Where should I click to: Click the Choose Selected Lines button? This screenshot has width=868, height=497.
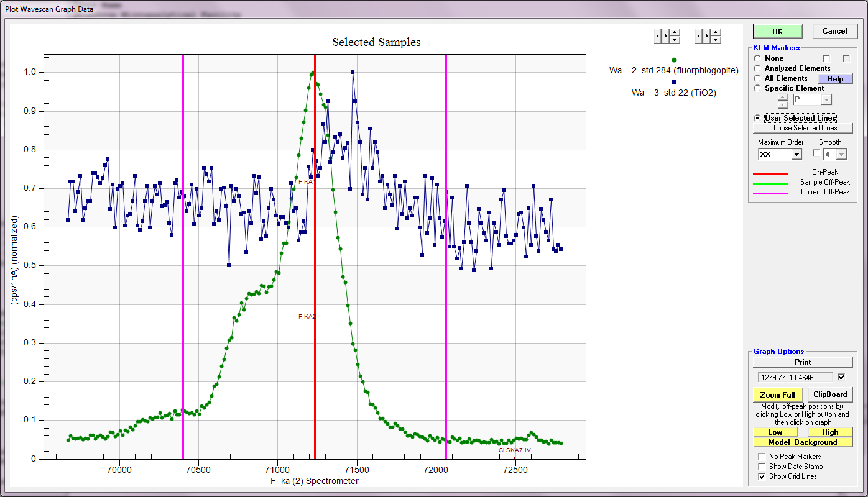tap(803, 128)
